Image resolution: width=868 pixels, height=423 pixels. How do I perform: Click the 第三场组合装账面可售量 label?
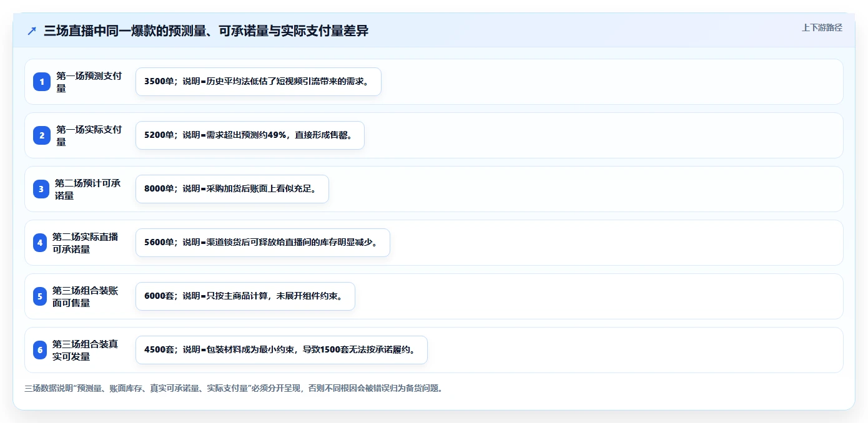coord(86,296)
